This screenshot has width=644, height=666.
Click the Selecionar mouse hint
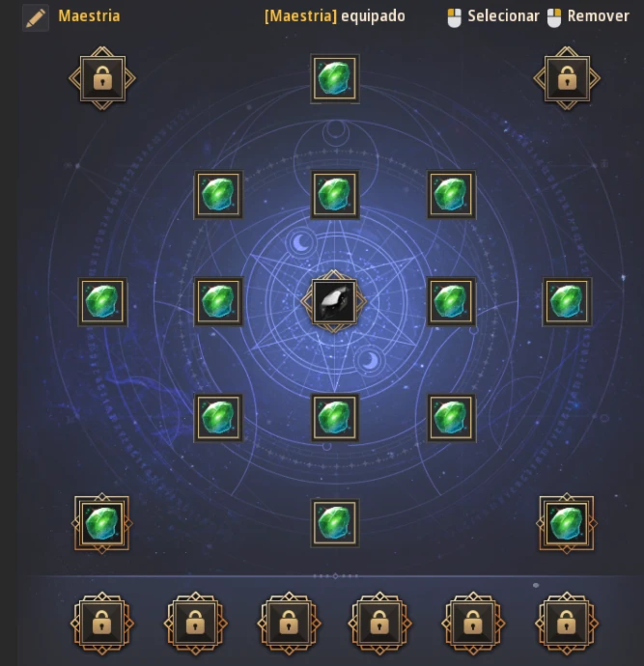click(493, 17)
